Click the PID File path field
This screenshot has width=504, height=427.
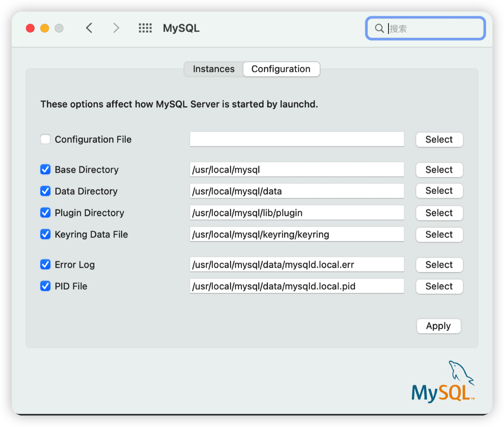coord(297,286)
